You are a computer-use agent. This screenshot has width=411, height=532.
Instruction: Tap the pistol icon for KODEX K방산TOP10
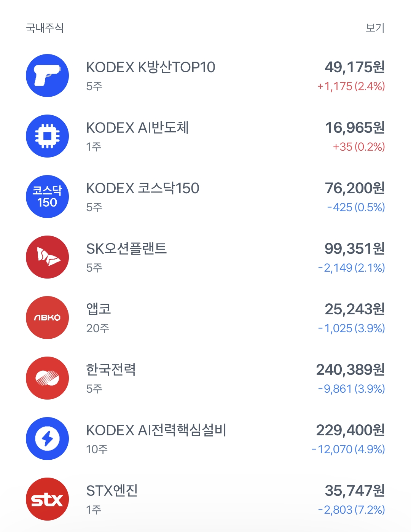47,75
